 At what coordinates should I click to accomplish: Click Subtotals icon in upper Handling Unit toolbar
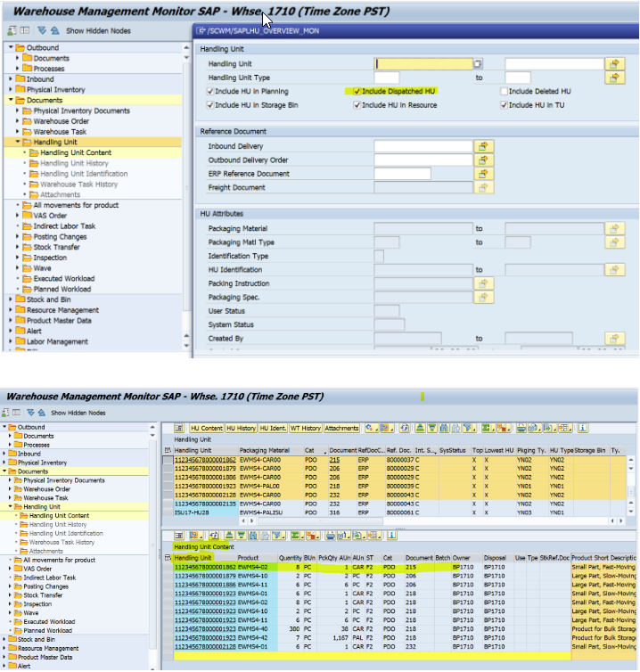pos(504,428)
